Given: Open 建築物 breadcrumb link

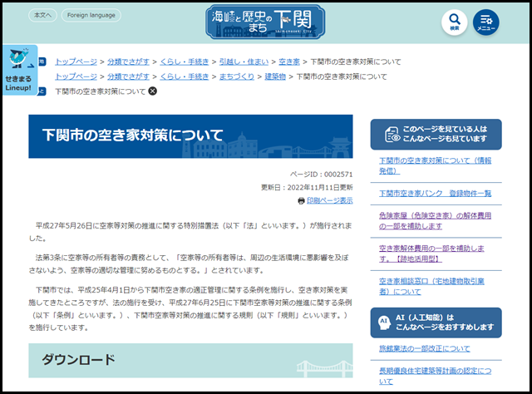Looking at the screenshot, I should pyautogui.click(x=275, y=76).
